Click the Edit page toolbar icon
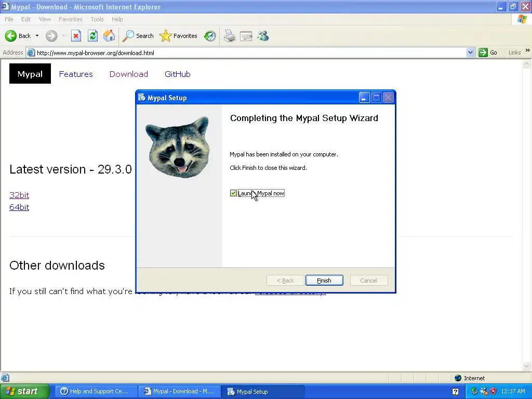 (246, 36)
